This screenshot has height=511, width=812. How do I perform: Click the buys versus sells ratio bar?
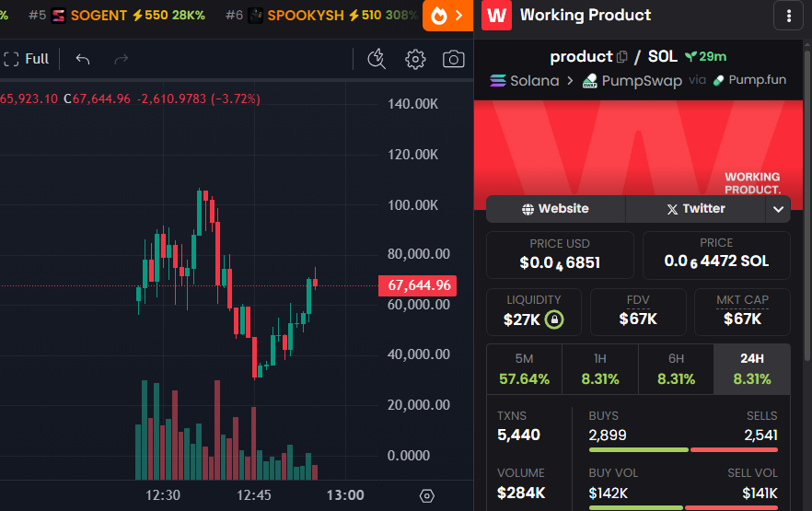tap(683, 450)
